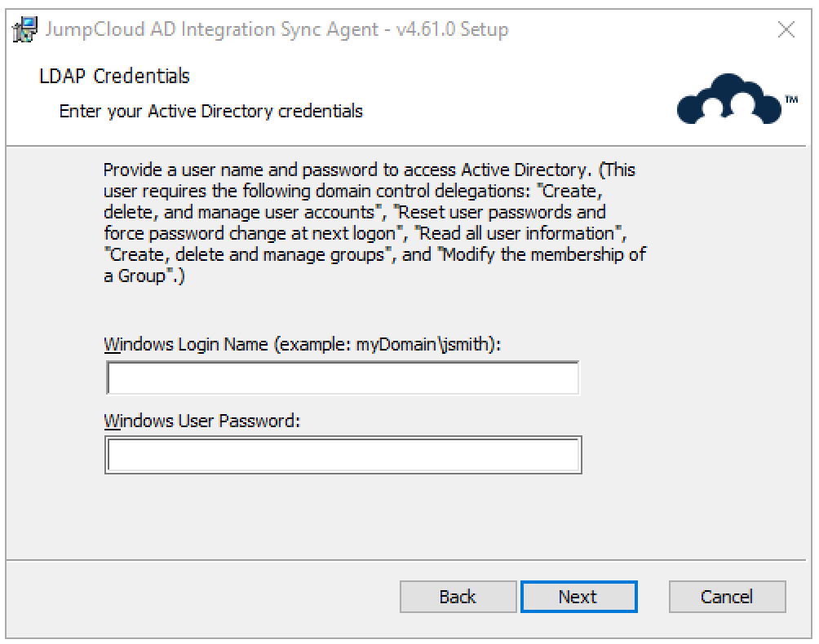Click the Next button

(x=578, y=597)
